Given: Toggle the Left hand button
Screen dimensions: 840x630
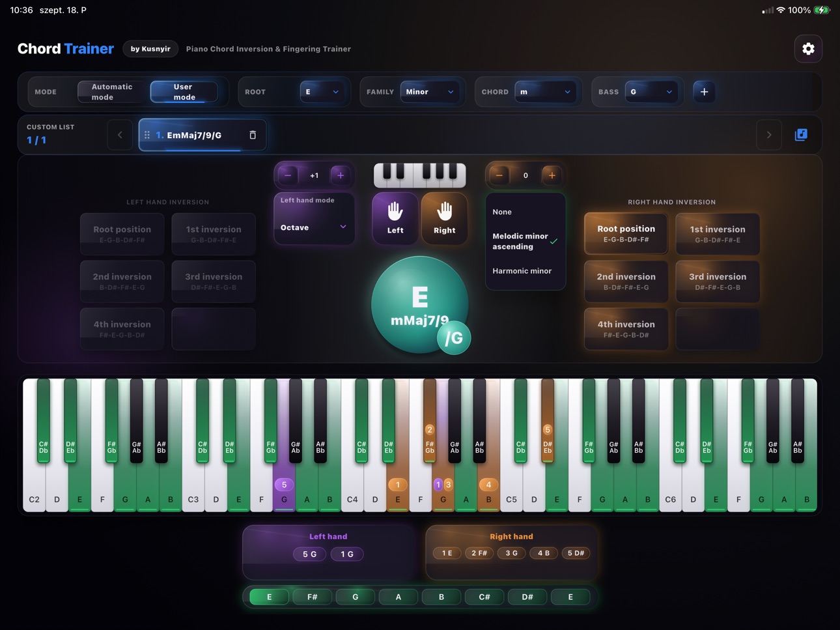Looking at the screenshot, I should (395, 218).
